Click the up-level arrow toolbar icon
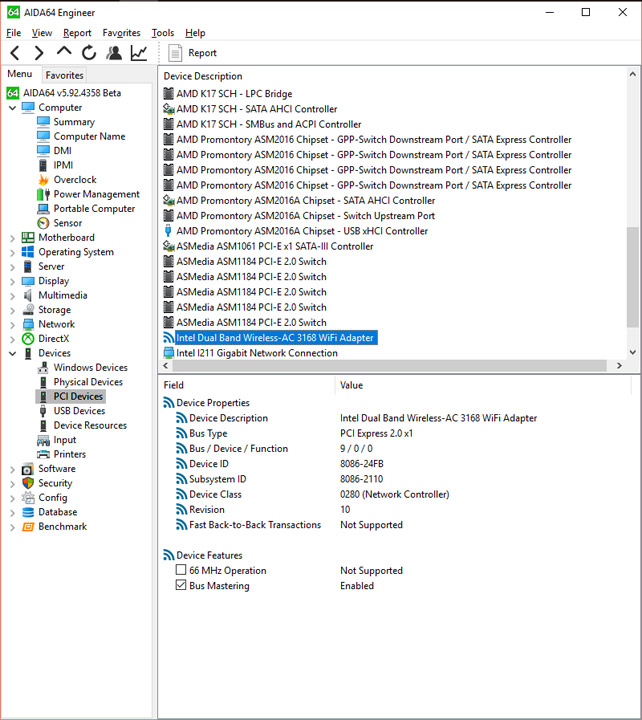The width and height of the screenshot is (642, 720). click(x=64, y=51)
